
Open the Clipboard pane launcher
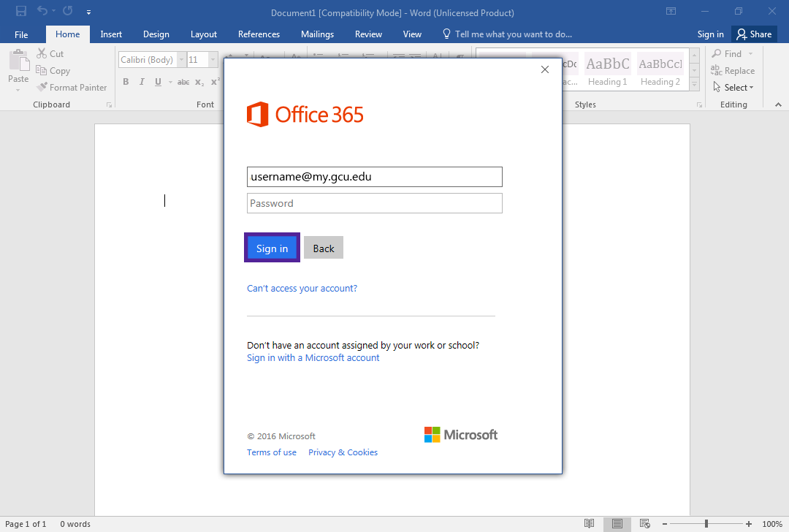pos(109,104)
